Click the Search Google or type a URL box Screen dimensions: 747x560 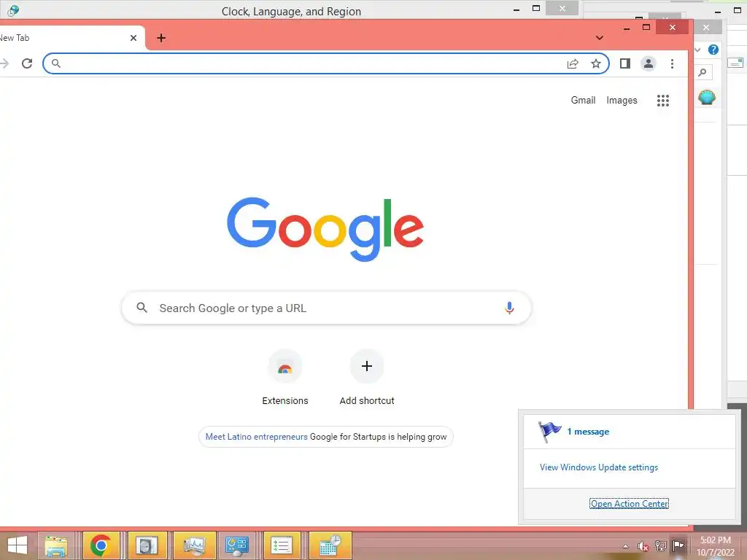(326, 308)
